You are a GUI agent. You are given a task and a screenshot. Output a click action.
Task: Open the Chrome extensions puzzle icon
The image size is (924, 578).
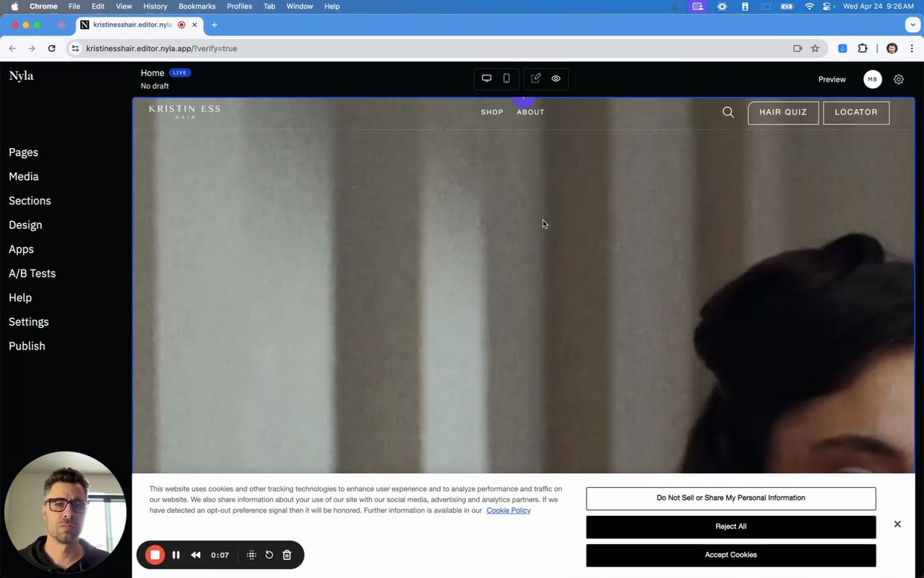tap(863, 48)
